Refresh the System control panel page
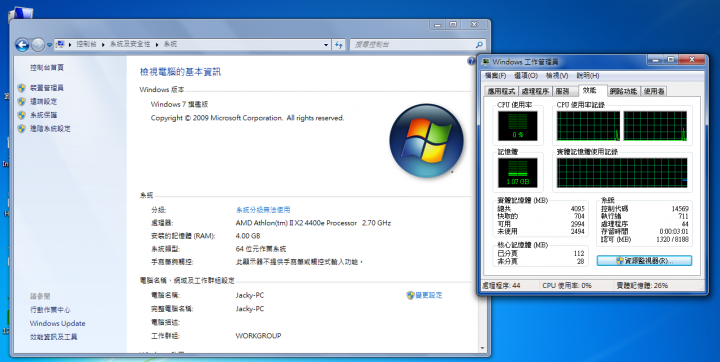 [338, 45]
